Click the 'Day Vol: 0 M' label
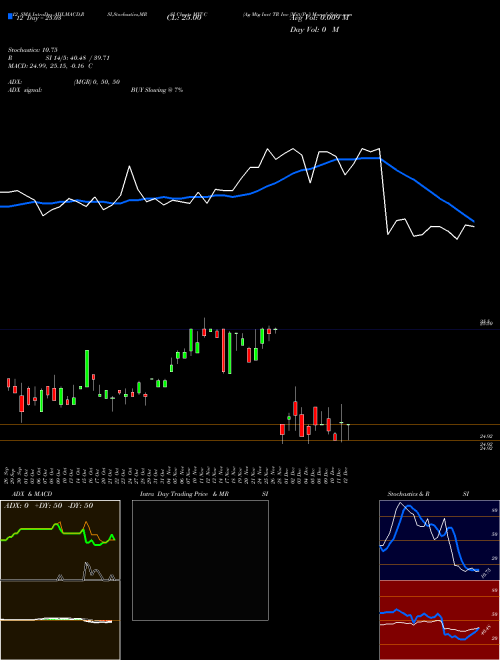500x660 pixels. (315, 30)
